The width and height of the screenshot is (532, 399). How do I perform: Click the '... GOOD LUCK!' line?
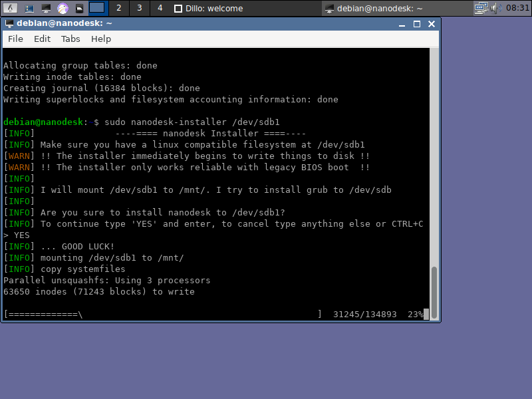(x=77, y=246)
